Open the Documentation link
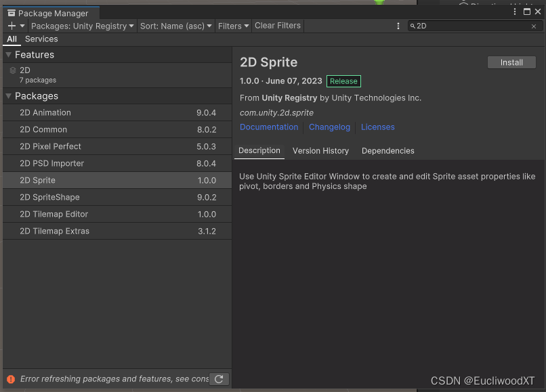546x392 pixels. pyautogui.click(x=269, y=127)
